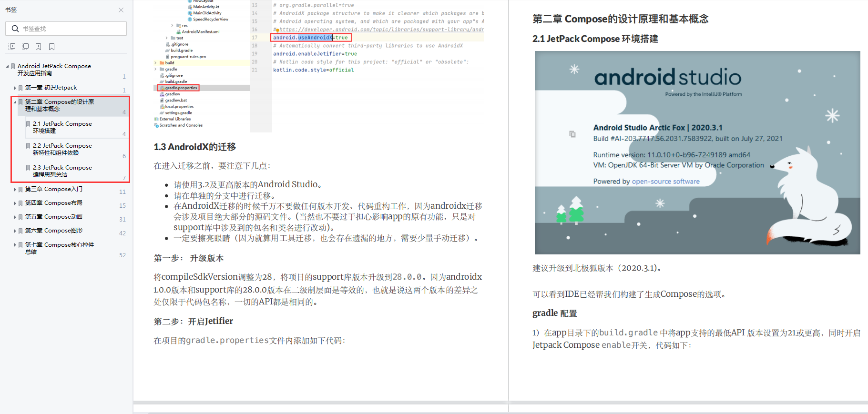The width and height of the screenshot is (868, 414).
Task: Open bookmark 第四章 Compose布局
Action: tap(53, 203)
